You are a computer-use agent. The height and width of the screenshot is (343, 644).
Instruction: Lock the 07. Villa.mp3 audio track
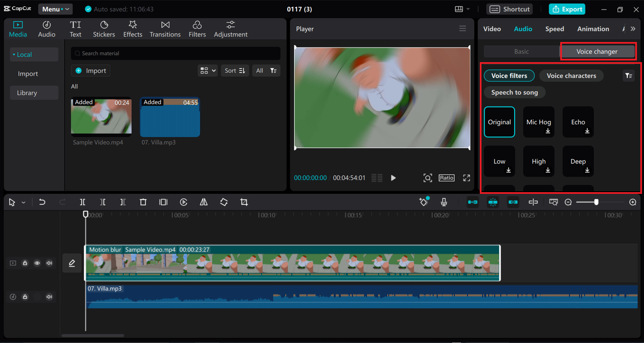coord(25,297)
